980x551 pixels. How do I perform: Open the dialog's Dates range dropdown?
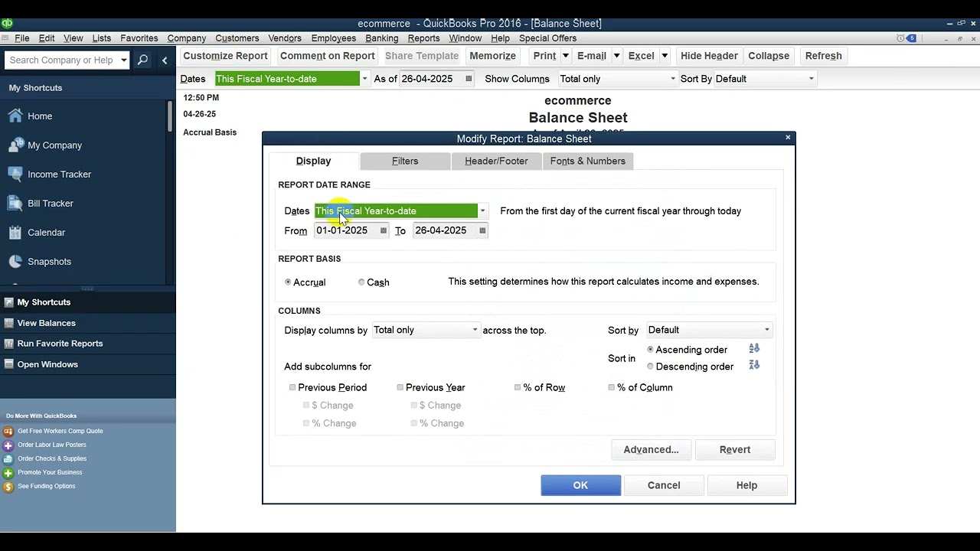482,211
